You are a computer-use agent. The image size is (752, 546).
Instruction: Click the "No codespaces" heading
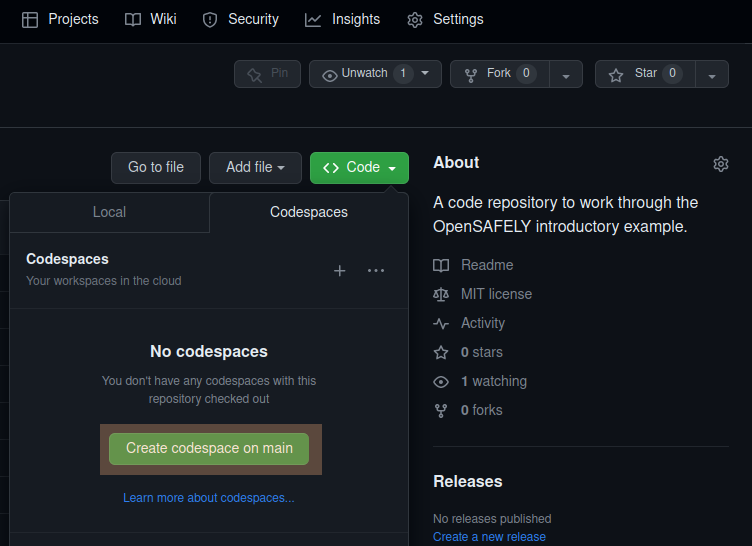[209, 352]
